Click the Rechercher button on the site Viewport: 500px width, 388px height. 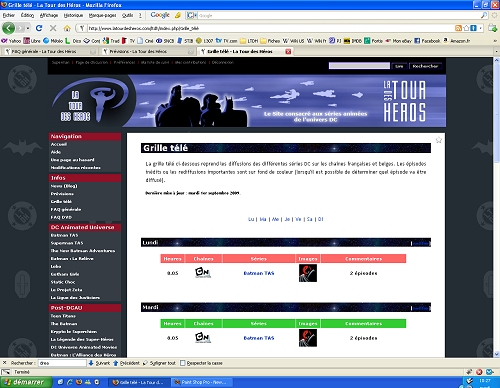point(425,66)
